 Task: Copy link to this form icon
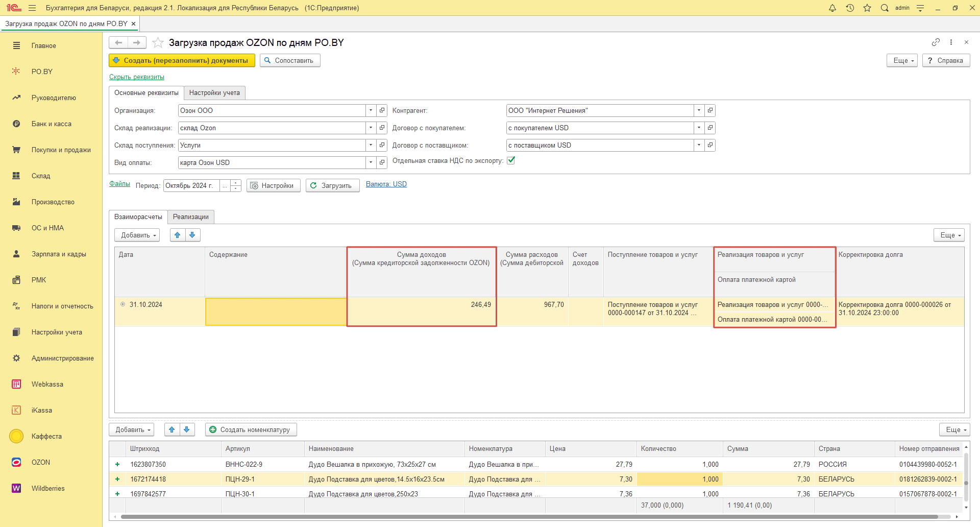pos(936,42)
